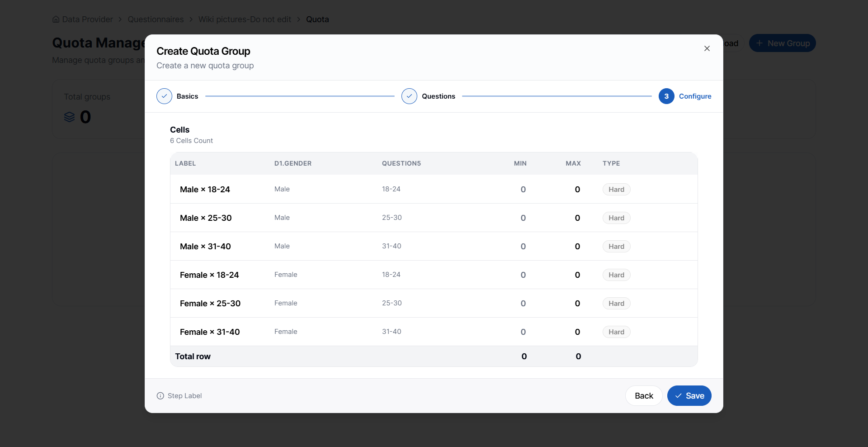Screen dimensions: 868x447
Task: Go back to the previous step
Action: (x=644, y=396)
